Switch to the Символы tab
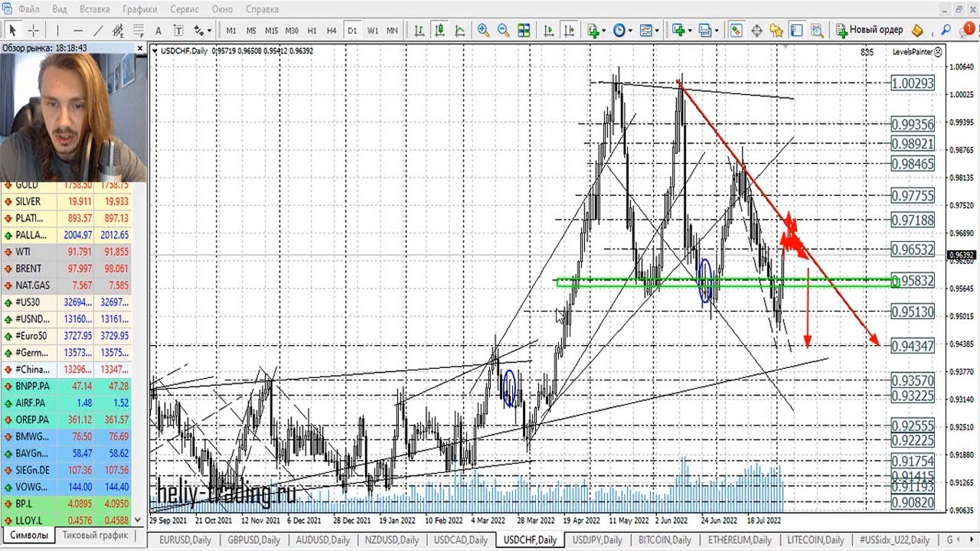Viewport: 980px width, 551px height. 28,536
